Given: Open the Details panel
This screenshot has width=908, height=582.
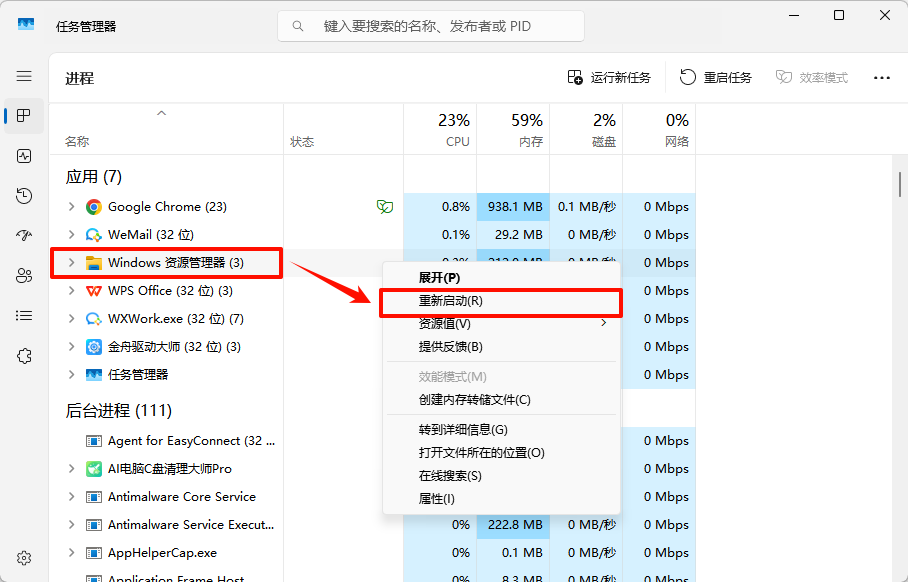Looking at the screenshot, I should tap(22, 315).
